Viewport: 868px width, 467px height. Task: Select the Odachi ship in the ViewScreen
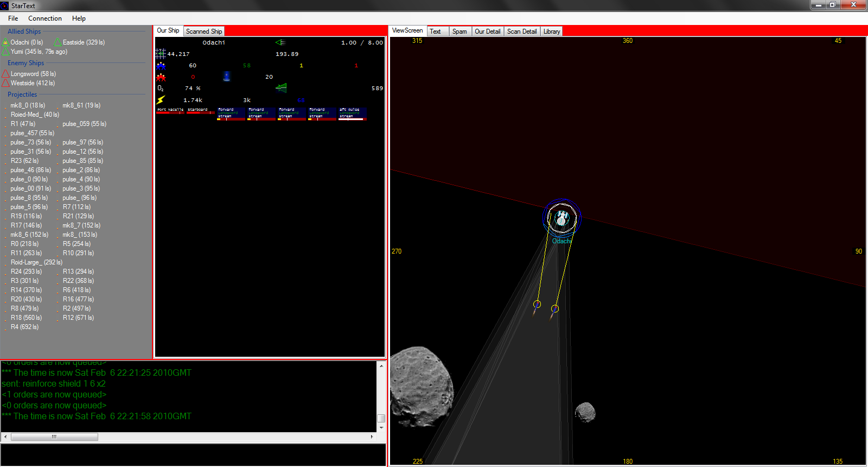pyautogui.click(x=561, y=218)
